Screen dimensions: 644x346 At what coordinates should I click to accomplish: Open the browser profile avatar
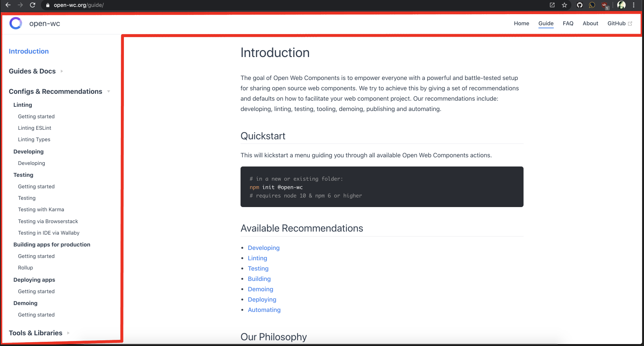[621, 5]
